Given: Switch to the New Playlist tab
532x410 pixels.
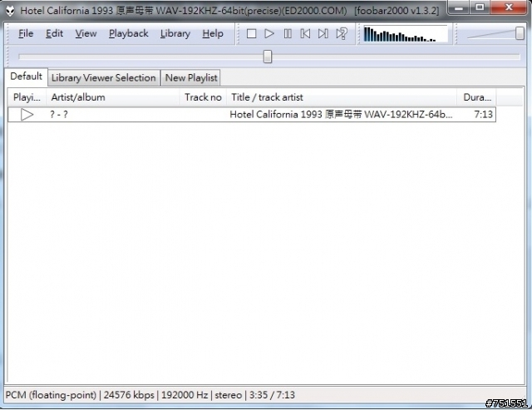Looking at the screenshot, I should pyautogui.click(x=191, y=78).
